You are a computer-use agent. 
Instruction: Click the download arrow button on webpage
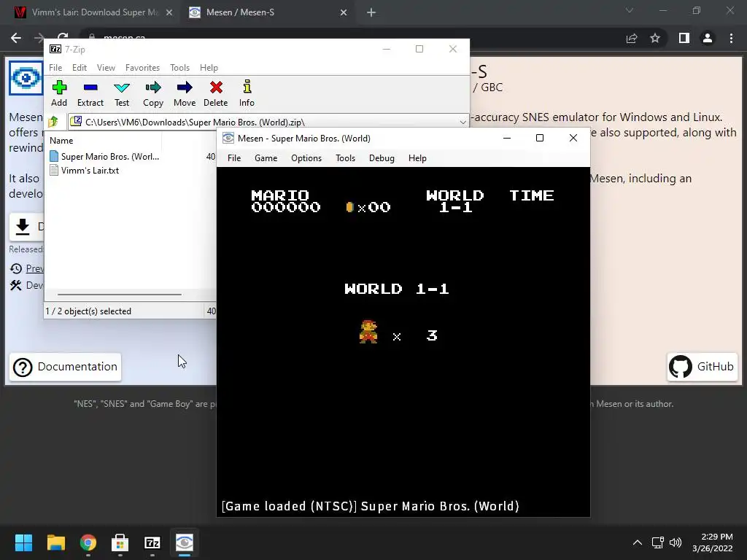(23, 227)
